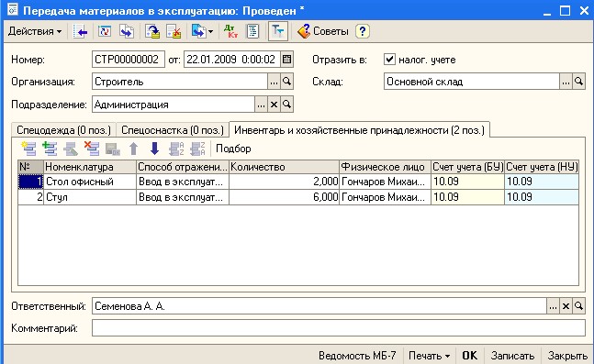Open Ответственный record with magnifier icon
The image size is (594, 364).
[578, 306]
